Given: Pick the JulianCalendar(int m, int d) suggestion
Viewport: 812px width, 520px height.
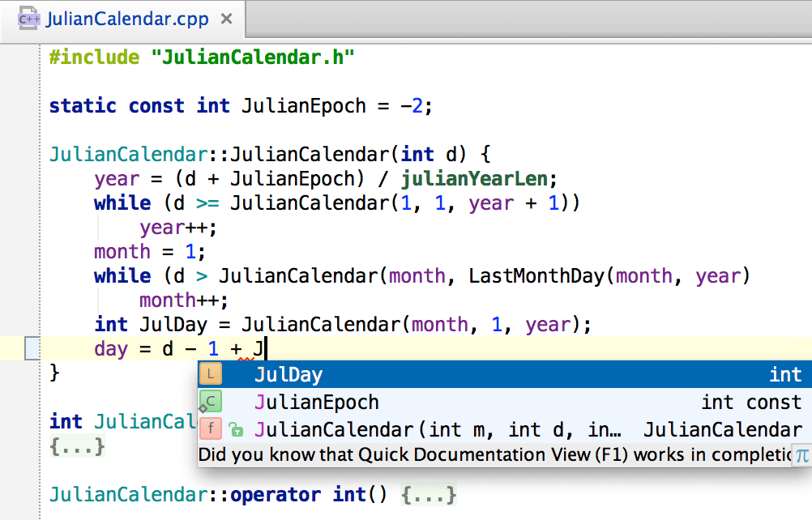Looking at the screenshot, I should point(438,429).
